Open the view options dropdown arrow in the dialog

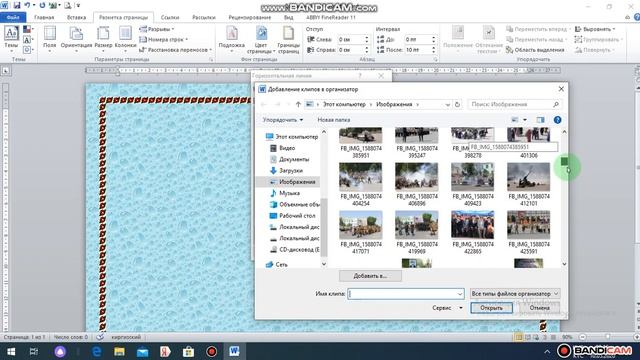coord(525,120)
